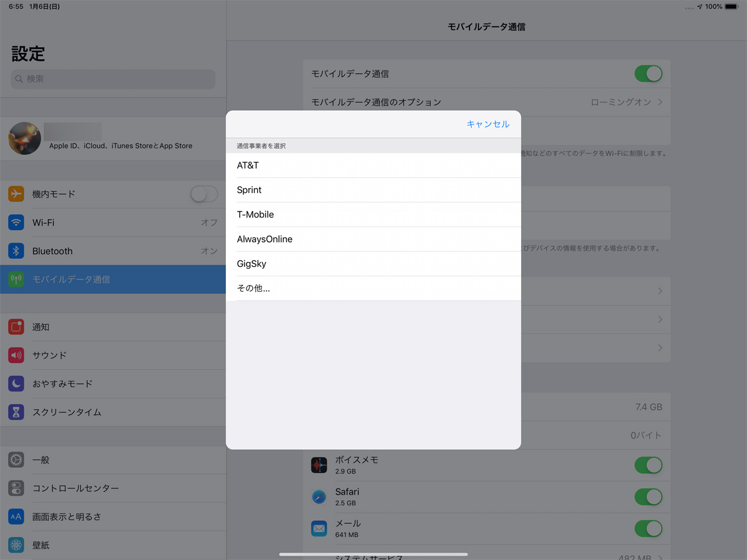Open サウンド settings
Image resolution: width=747 pixels, height=560 pixels.
point(113,355)
